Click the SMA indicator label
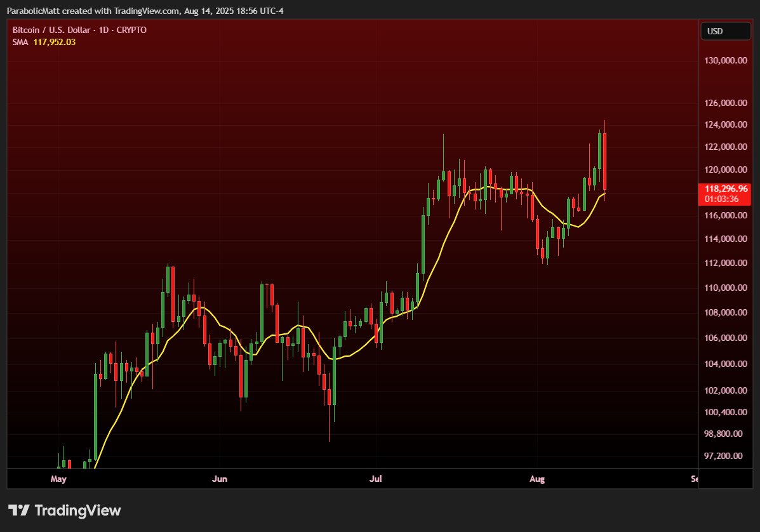 pyautogui.click(x=20, y=42)
